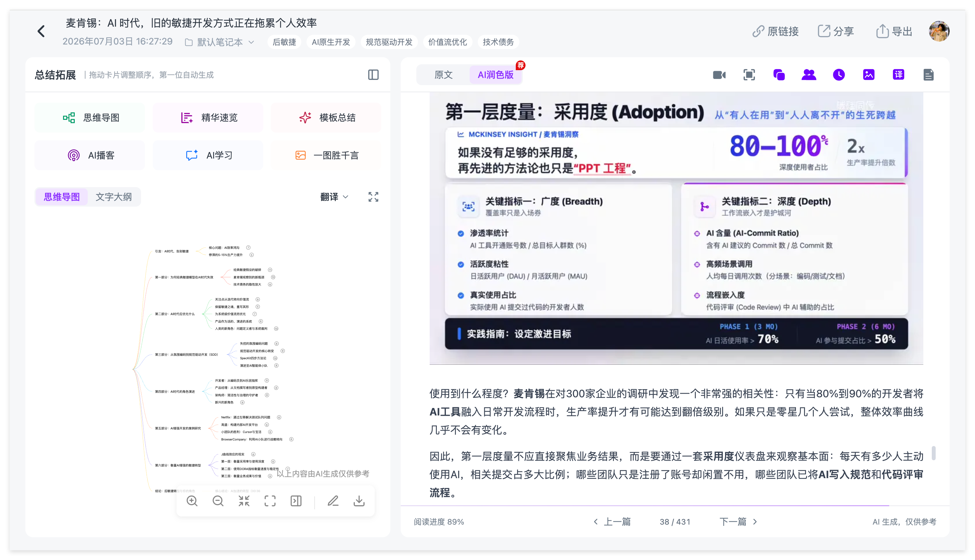Expand the 默认笔记本 notebook dropdown
This screenshot has height=560, width=975.
pyautogui.click(x=220, y=42)
